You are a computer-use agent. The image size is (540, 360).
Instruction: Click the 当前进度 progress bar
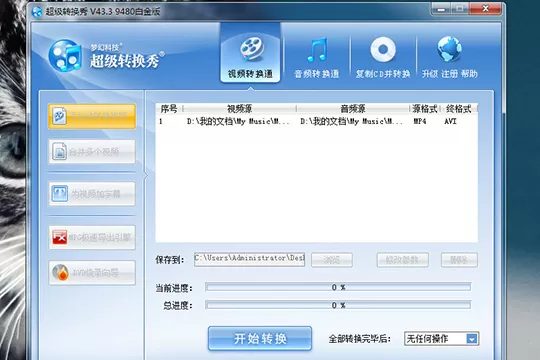click(x=338, y=287)
